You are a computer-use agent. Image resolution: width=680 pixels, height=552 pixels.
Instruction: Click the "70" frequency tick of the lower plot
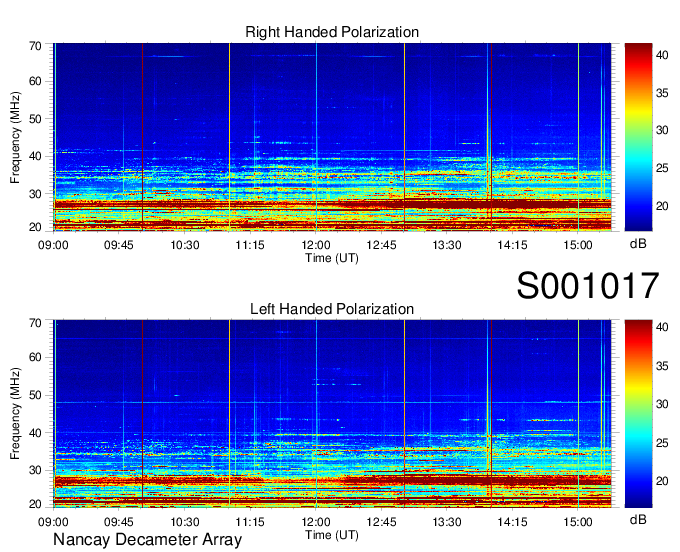(35, 323)
